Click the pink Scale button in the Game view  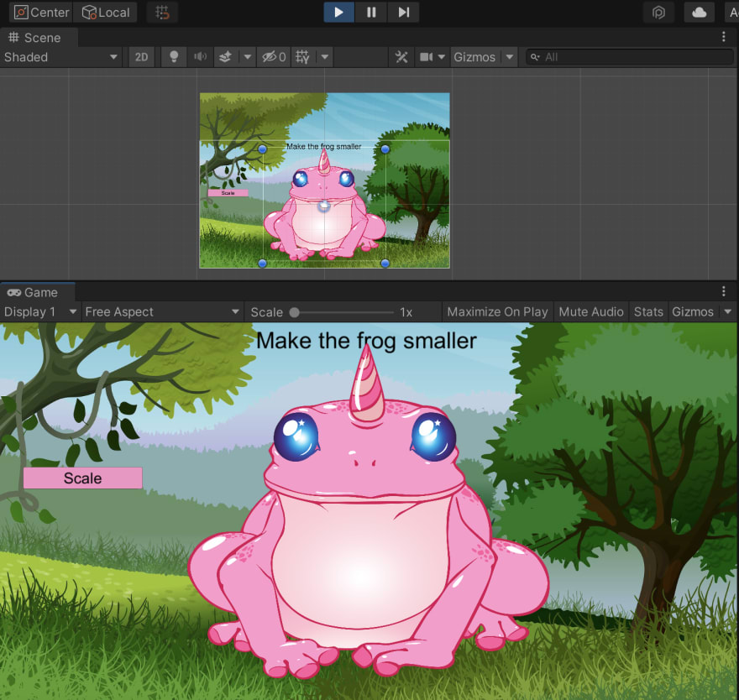[83, 478]
